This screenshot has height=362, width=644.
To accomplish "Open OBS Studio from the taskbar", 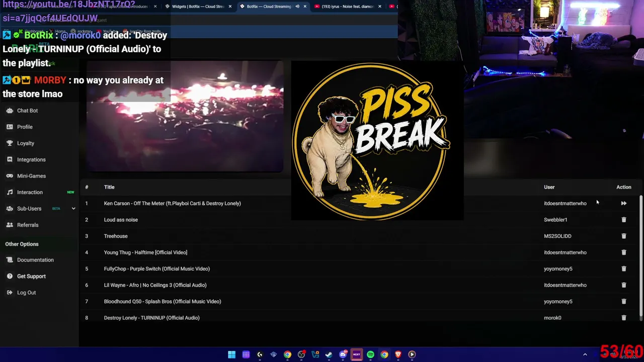I will pos(301,354).
